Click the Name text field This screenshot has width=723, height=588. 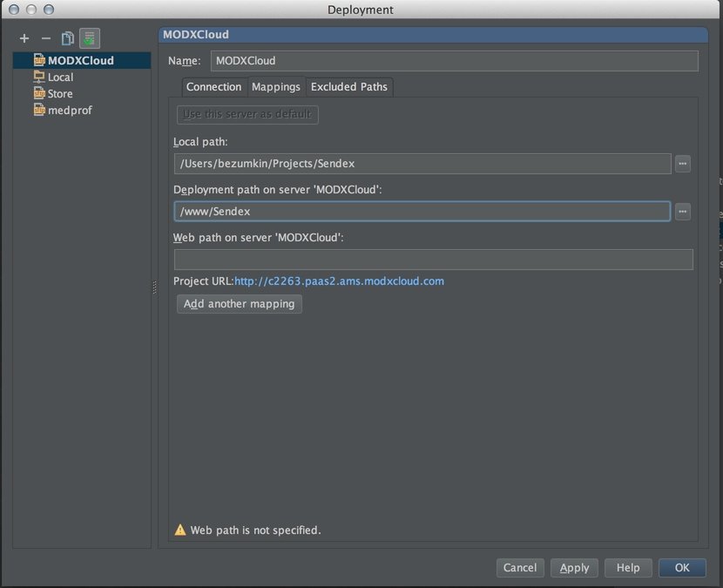point(454,61)
